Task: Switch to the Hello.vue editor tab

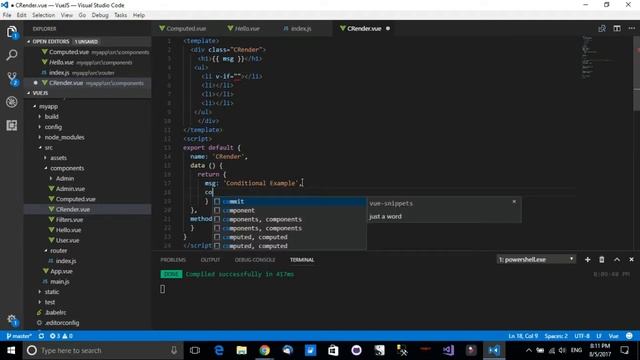Action: tap(247, 29)
